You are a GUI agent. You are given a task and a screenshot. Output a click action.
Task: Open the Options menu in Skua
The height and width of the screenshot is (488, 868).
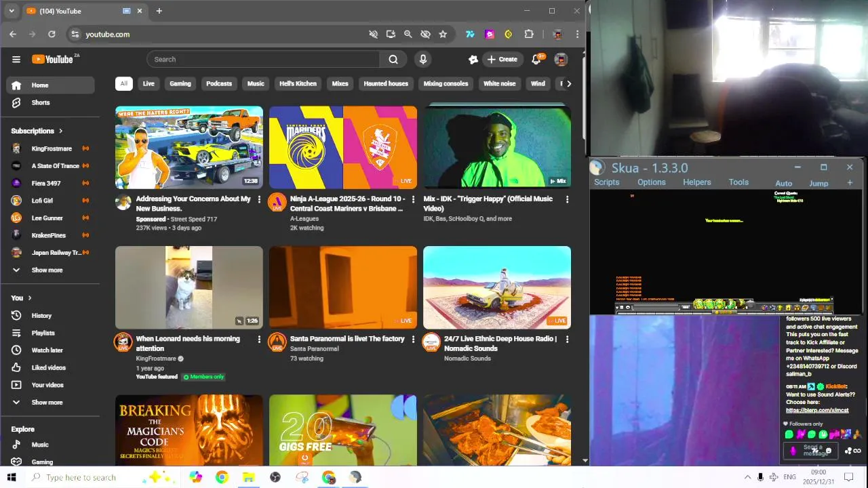651,182
